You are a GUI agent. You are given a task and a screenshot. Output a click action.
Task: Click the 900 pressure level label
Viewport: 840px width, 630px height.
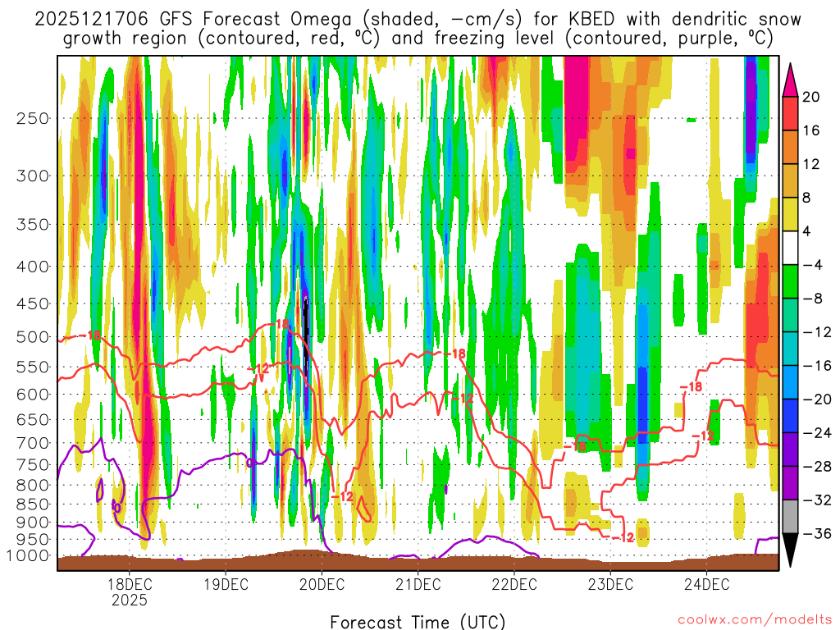point(33,522)
